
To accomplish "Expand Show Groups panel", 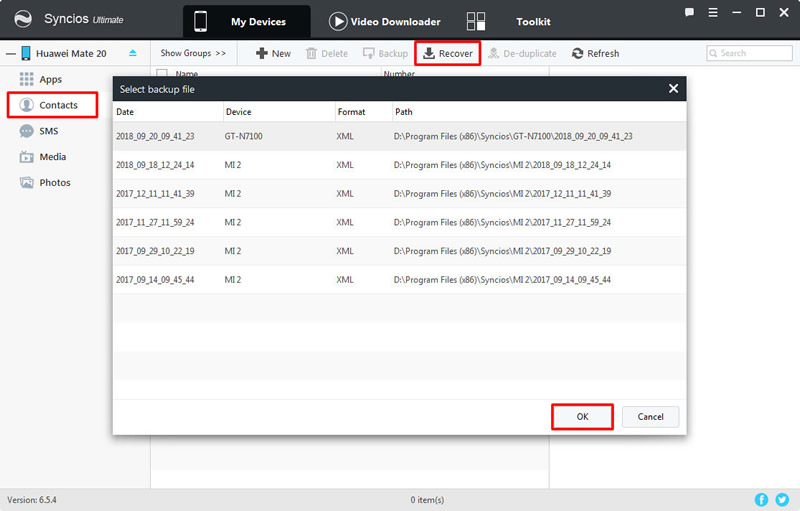I will 193,53.
